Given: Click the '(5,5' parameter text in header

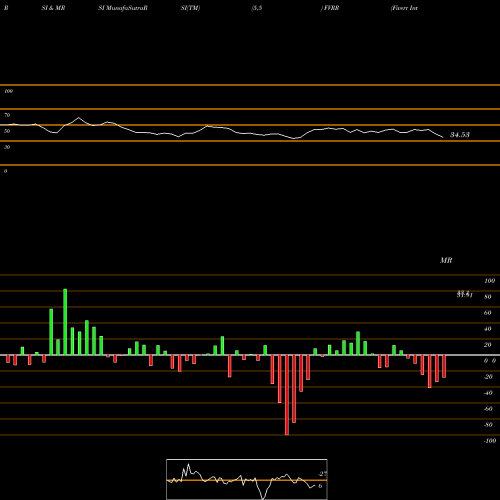Looking at the screenshot, I should click(x=257, y=8).
